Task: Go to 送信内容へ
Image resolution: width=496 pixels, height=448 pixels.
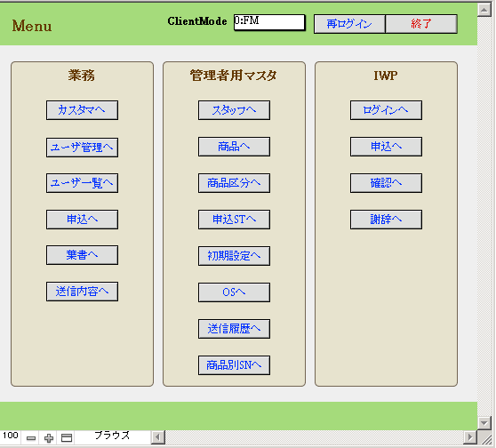Action: tap(82, 292)
